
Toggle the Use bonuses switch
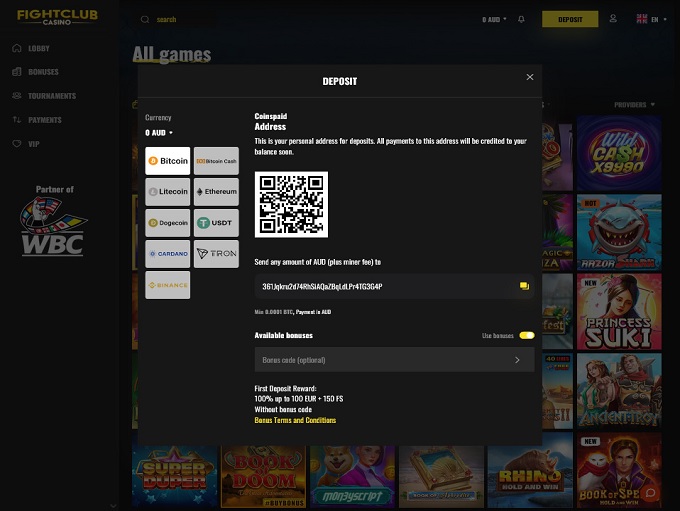pyautogui.click(x=526, y=335)
